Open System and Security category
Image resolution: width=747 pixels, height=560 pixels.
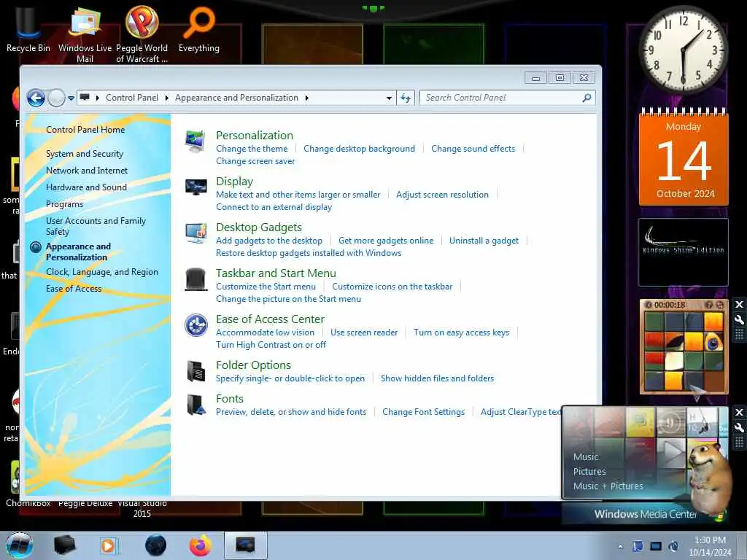pyautogui.click(x=85, y=154)
